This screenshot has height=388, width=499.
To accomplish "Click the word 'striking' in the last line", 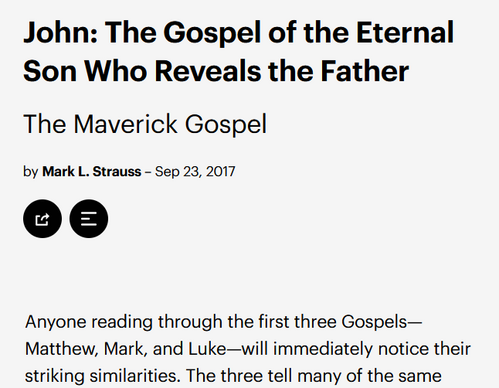I will tap(55, 376).
